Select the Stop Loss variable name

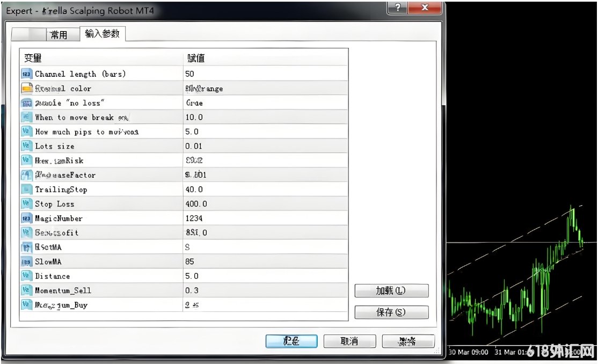(55, 204)
